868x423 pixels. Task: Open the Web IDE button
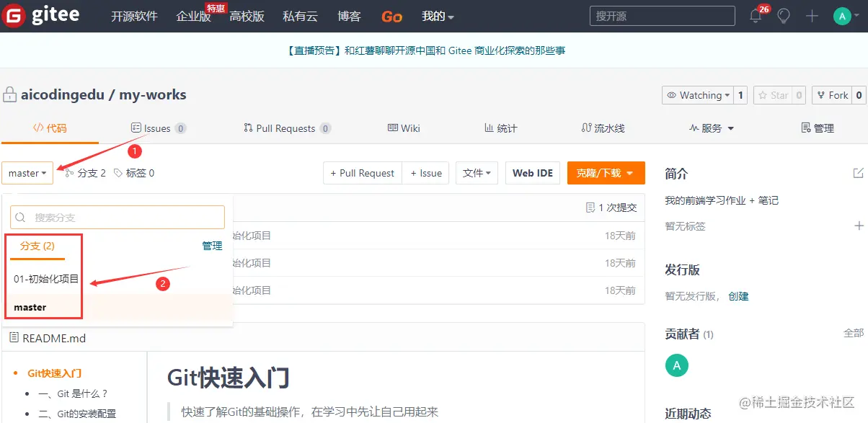click(x=533, y=173)
